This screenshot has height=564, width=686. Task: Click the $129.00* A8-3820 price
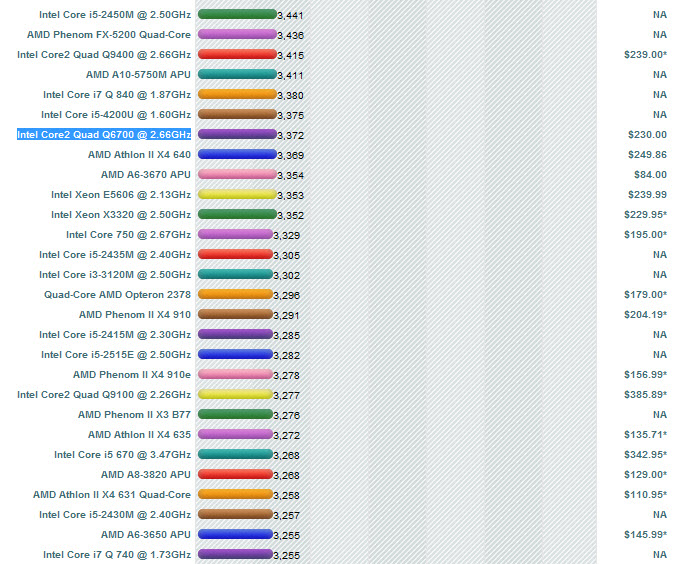(645, 475)
